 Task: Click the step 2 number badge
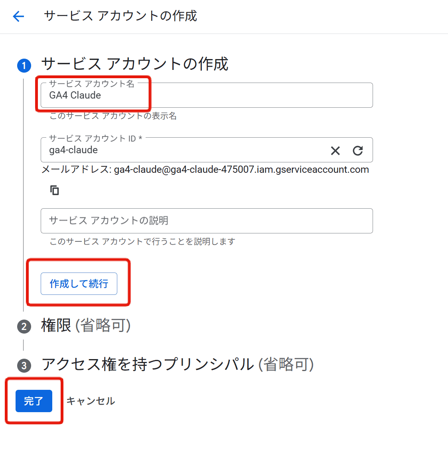[x=24, y=326]
